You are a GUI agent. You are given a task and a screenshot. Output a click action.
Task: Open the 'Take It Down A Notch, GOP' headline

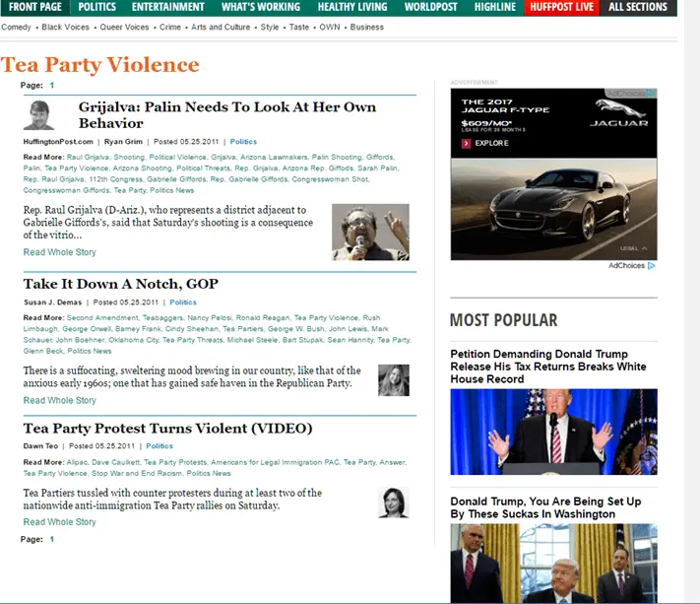[121, 284]
